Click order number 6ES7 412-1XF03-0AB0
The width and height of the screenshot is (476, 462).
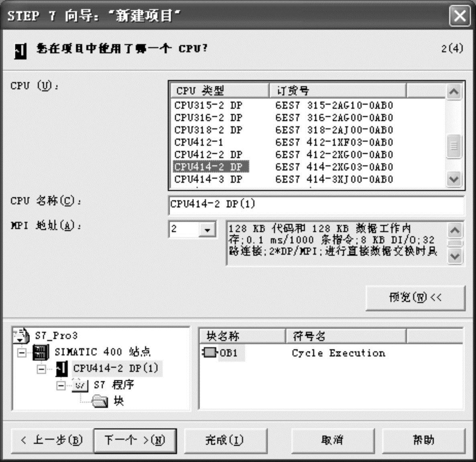click(334, 142)
